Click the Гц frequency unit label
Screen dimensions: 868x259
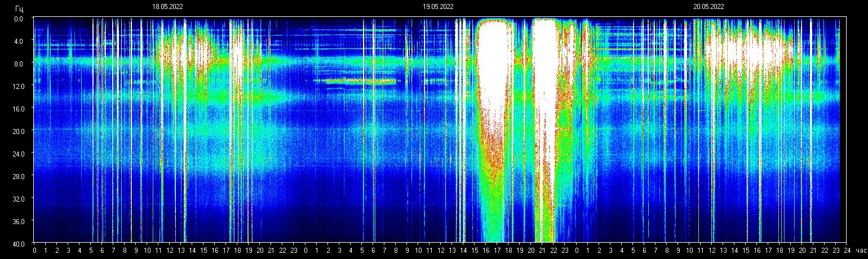tap(19, 8)
